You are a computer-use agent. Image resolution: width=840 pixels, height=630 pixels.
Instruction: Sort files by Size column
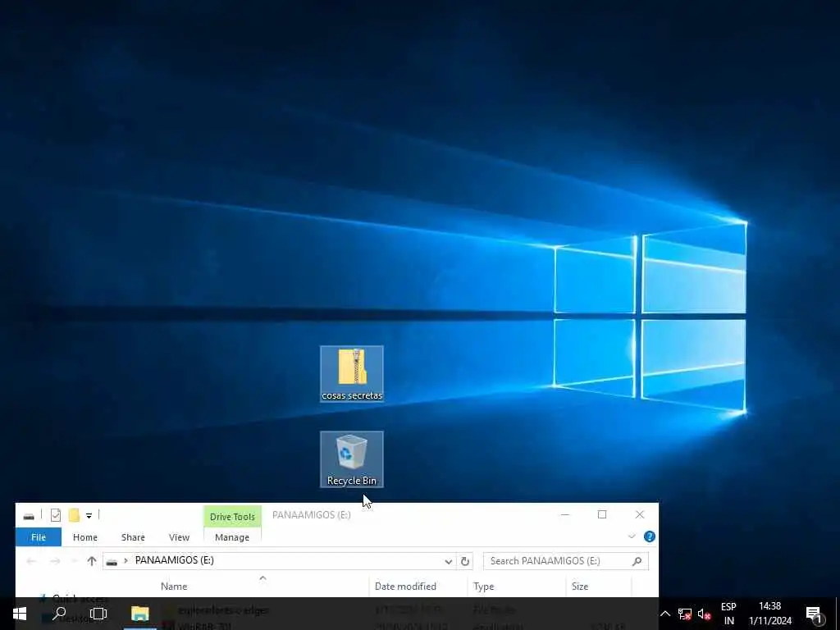(x=580, y=586)
